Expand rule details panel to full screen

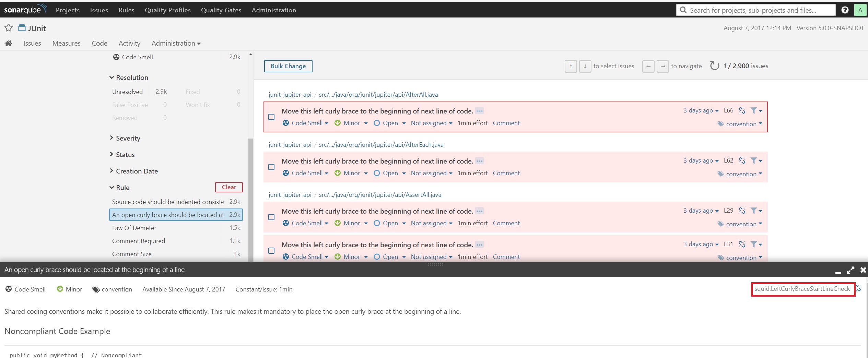click(850, 270)
